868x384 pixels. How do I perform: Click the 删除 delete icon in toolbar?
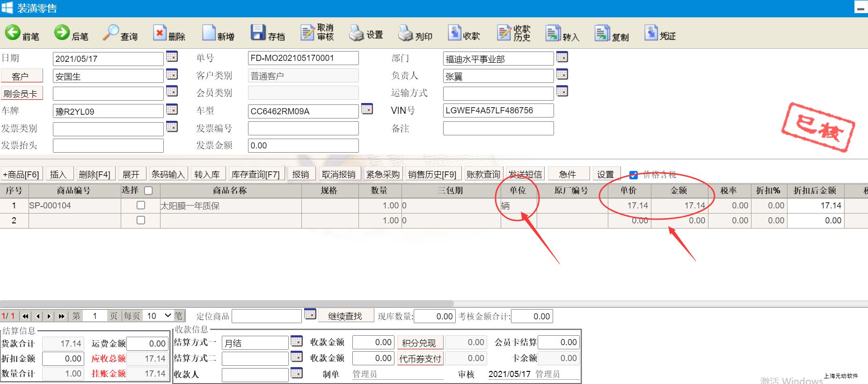click(169, 34)
